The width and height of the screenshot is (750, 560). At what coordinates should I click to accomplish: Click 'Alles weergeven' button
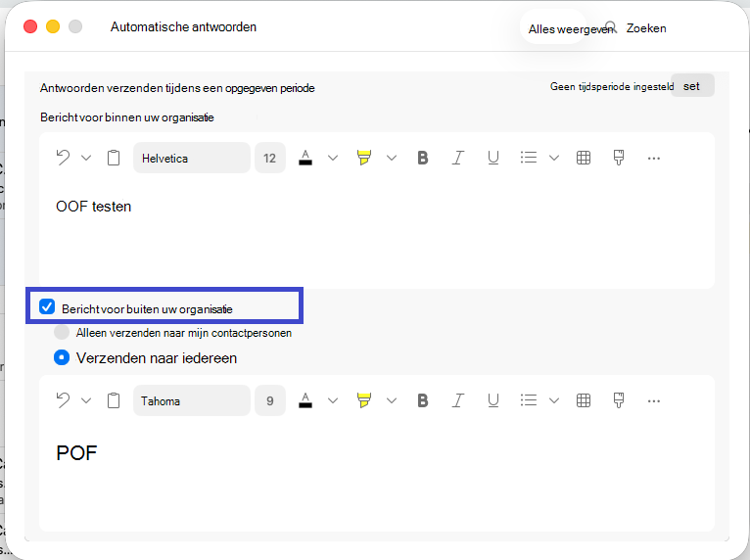click(x=554, y=27)
